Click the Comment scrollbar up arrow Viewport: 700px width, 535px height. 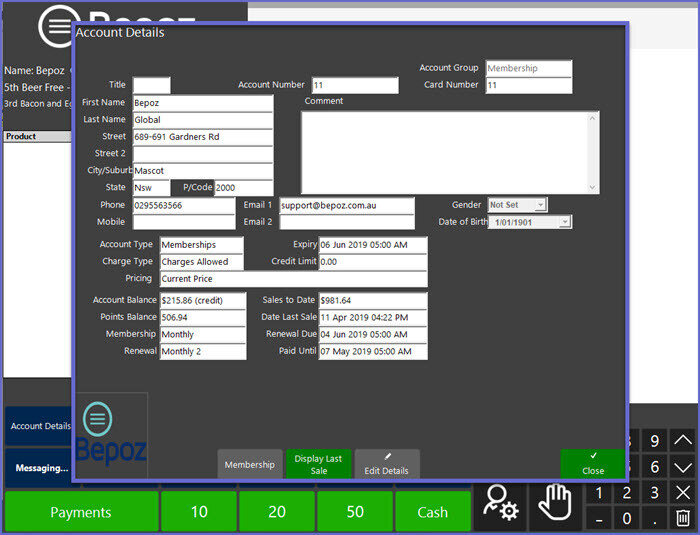[592, 118]
